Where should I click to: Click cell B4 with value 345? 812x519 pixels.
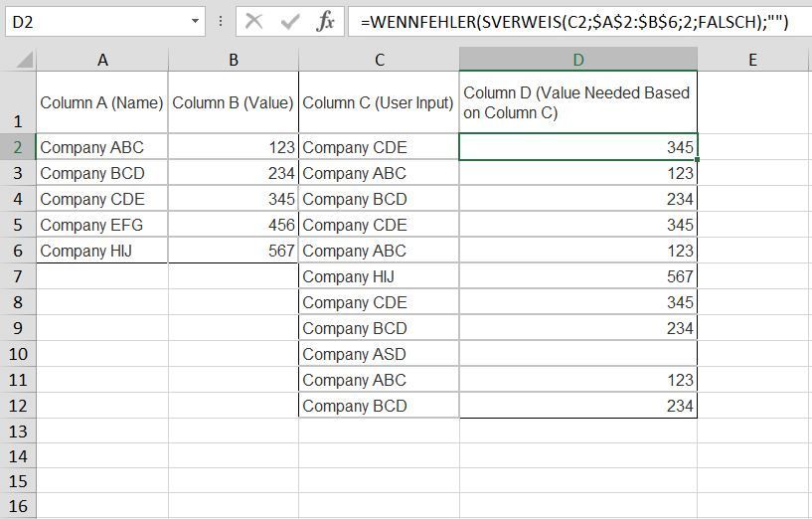(234, 199)
